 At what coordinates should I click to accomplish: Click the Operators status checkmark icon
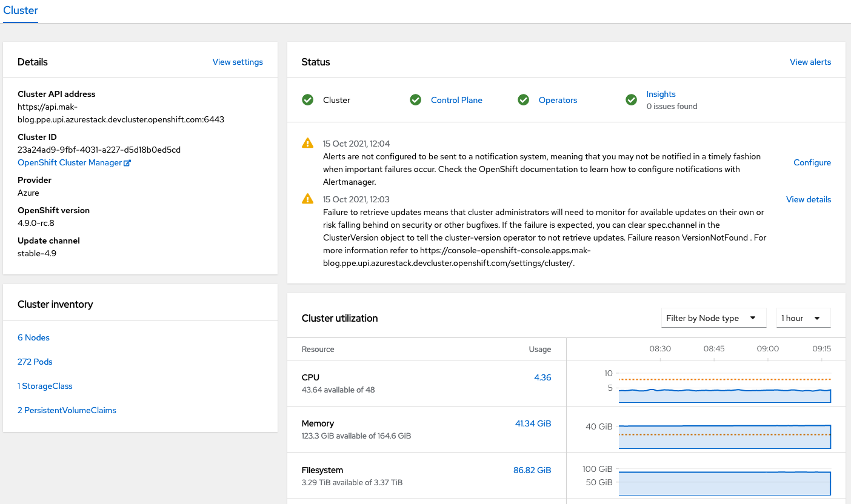point(523,99)
